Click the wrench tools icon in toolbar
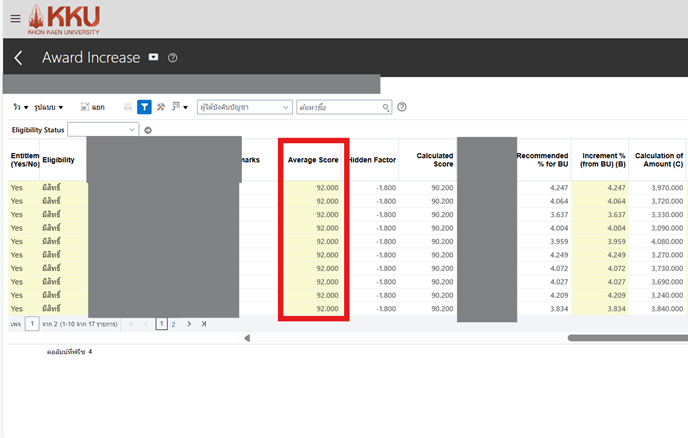This screenshot has width=688, height=438. click(x=160, y=107)
